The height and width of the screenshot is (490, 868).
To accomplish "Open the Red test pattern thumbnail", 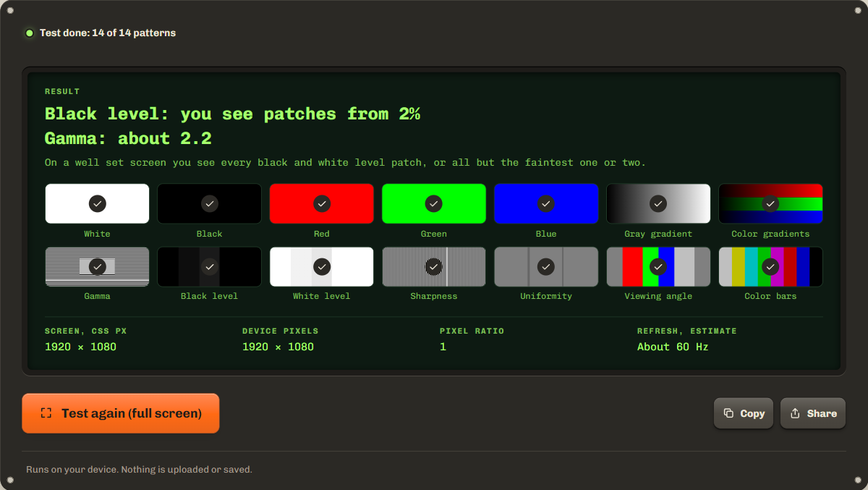I will (322, 203).
